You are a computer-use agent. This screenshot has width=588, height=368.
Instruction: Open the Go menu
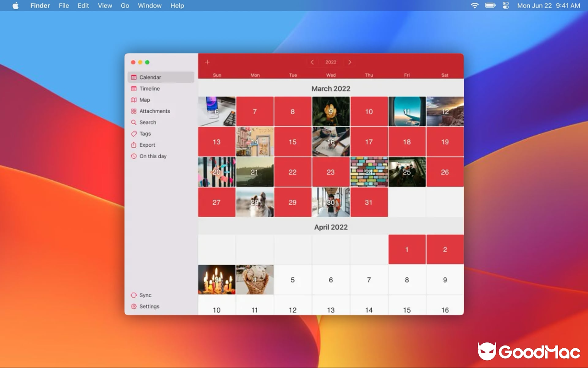125,6
